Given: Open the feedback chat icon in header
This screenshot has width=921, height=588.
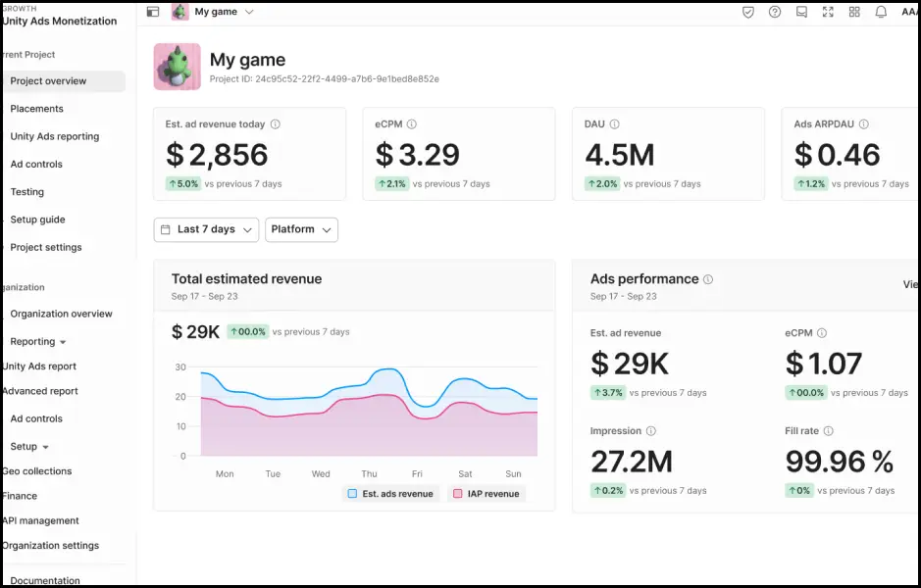Looking at the screenshot, I should 801,12.
